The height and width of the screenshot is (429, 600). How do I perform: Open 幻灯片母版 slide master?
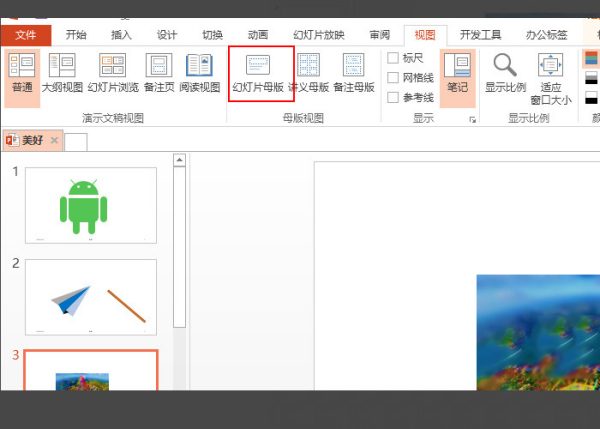click(x=258, y=73)
